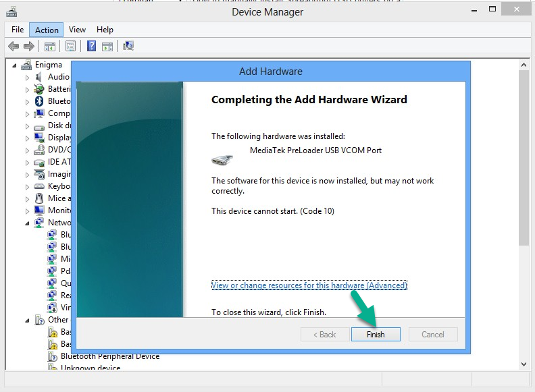This screenshot has width=535, height=392.
Task: Click the Computer category icon
Action: [x=39, y=113]
